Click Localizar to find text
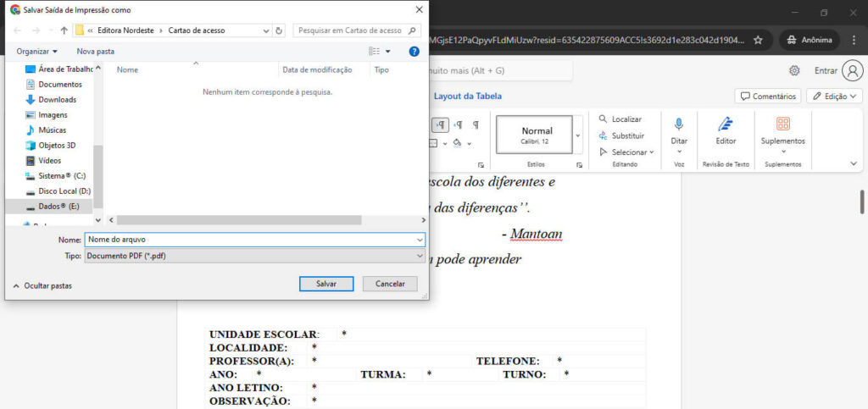Image resolution: width=868 pixels, height=409 pixels. (x=621, y=119)
